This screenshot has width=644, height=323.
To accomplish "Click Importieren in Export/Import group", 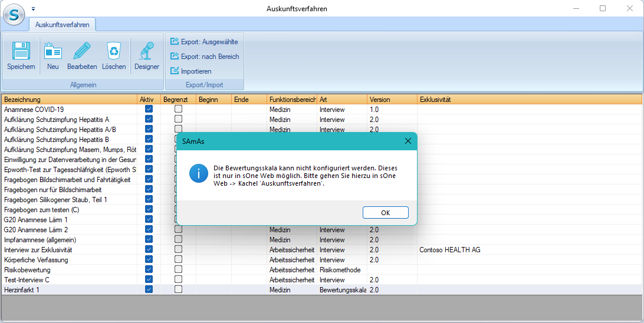I will pos(191,71).
